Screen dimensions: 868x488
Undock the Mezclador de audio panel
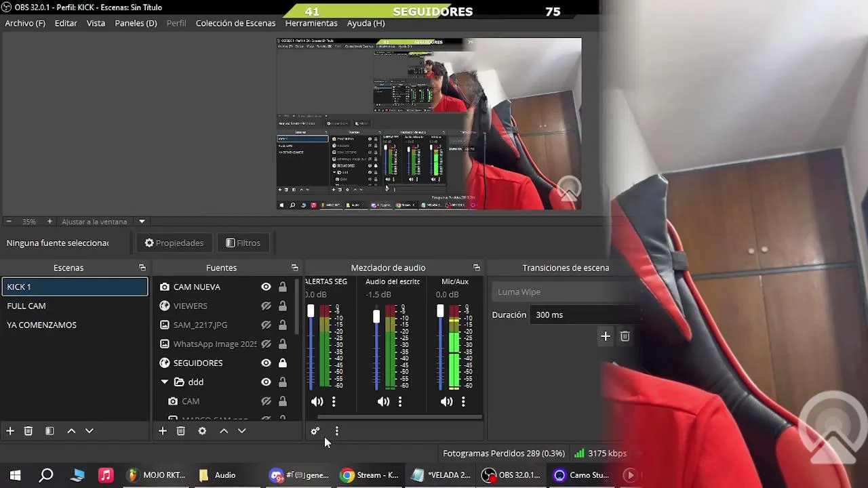476,268
